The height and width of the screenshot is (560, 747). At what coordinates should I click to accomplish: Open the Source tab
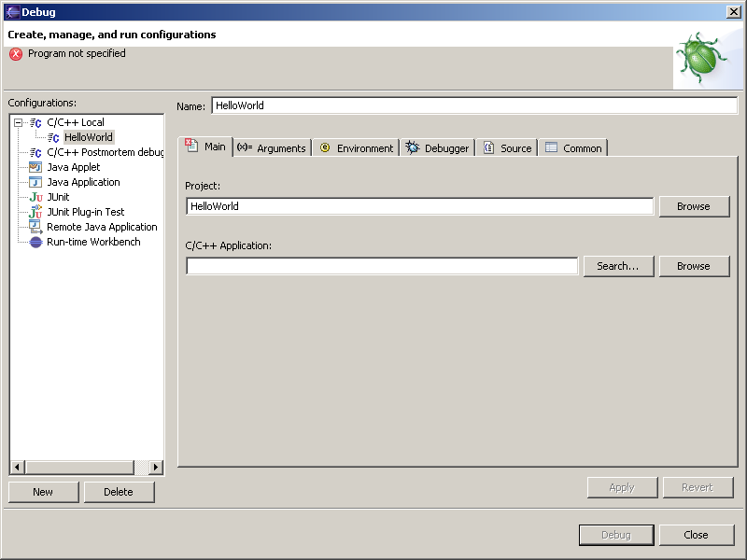507,147
